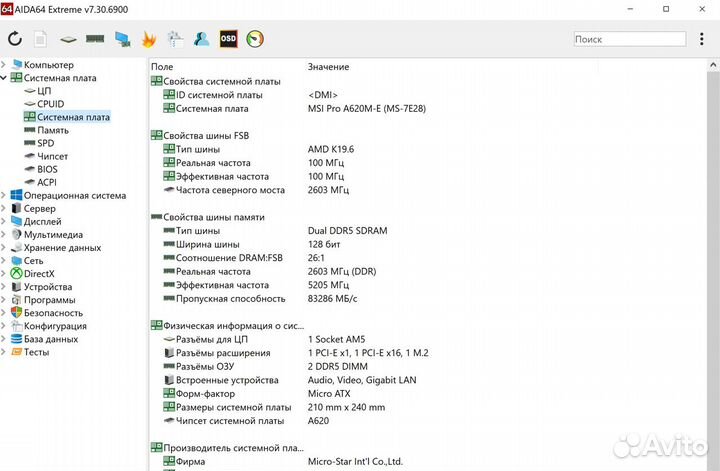Select Micro-Star Int'l Co.,Ltd. value
The width and height of the screenshot is (720, 471).
tap(355, 461)
